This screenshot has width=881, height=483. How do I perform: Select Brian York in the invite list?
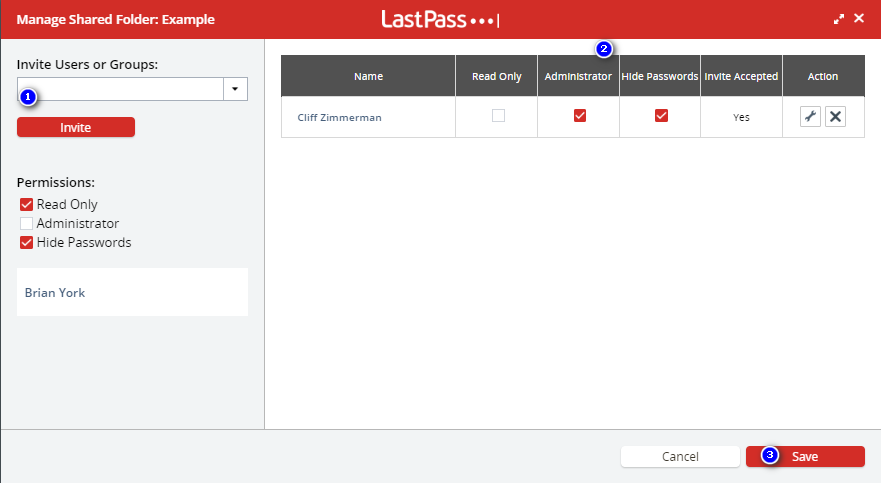pos(55,293)
